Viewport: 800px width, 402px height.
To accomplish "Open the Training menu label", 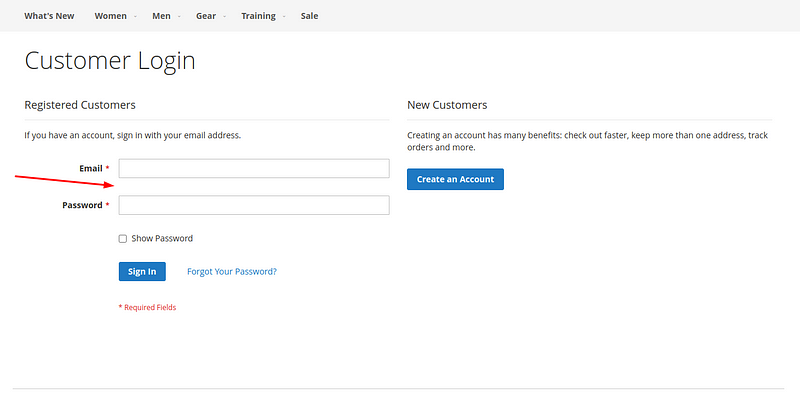I will [x=258, y=16].
